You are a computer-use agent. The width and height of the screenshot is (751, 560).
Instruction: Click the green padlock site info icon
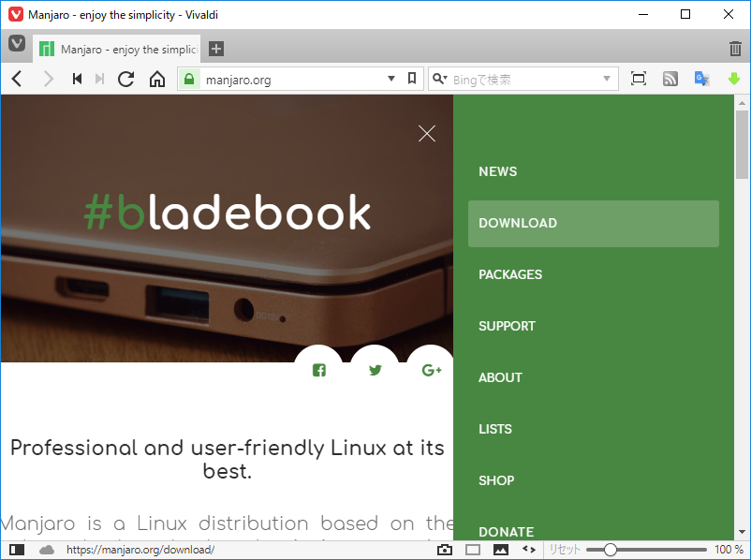click(189, 79)
